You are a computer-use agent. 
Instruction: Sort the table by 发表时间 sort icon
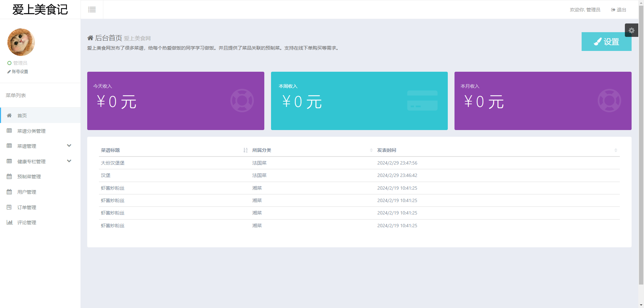pos(616,150)
